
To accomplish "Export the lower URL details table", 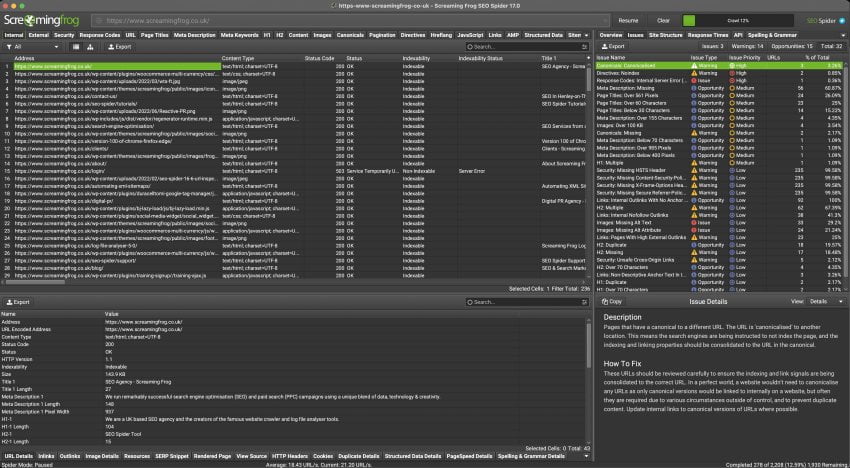I will point(18,302).
